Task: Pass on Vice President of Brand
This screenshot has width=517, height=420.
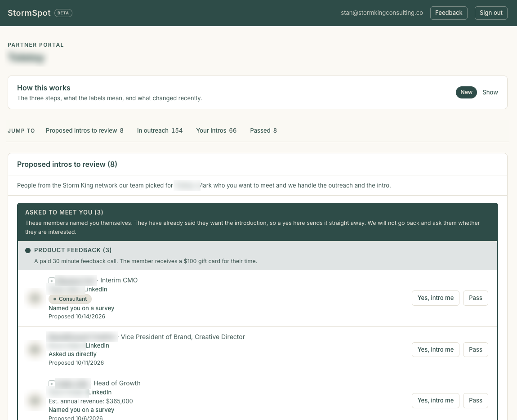Action: click(476, 349)
